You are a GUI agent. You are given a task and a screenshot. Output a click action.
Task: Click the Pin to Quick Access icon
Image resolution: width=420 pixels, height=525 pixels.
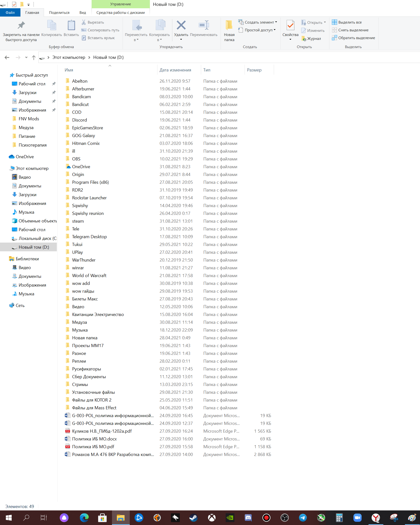(21, 25)
